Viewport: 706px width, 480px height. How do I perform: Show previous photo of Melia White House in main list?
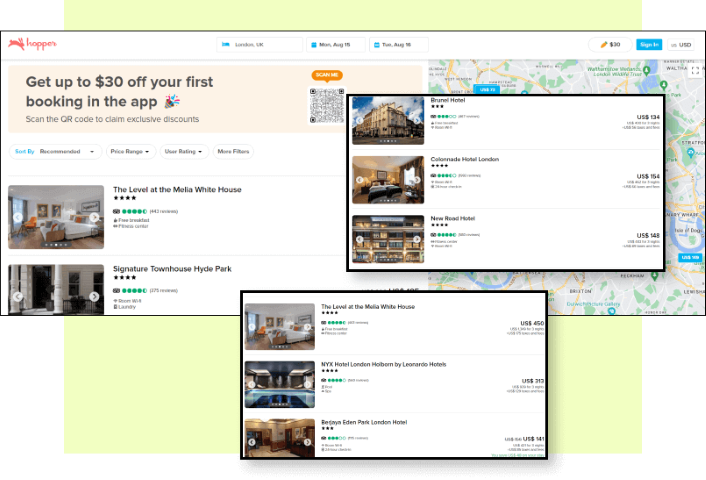coord(18,217)
